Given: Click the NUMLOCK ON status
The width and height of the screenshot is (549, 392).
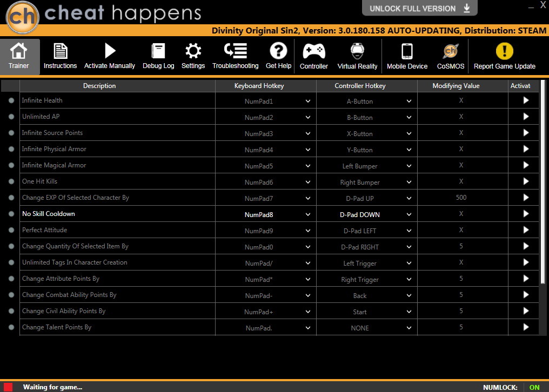Looking at the screenshot, I should point(534,387).
